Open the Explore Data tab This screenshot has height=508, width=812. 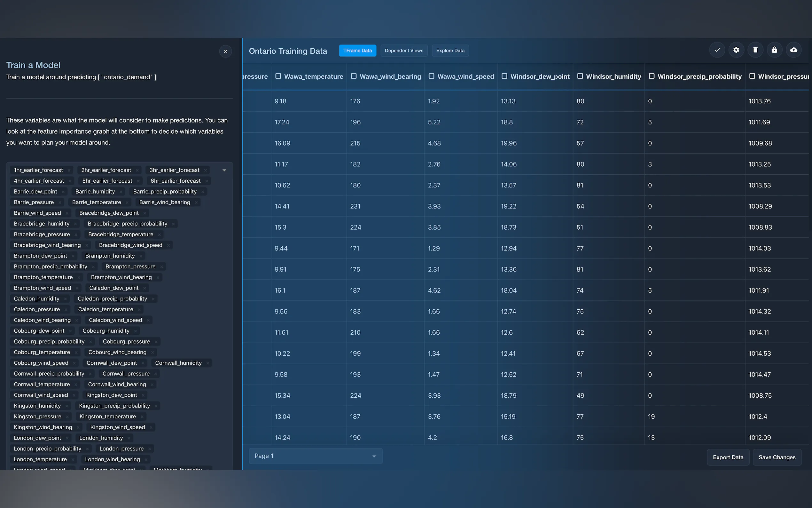point(450,51)
